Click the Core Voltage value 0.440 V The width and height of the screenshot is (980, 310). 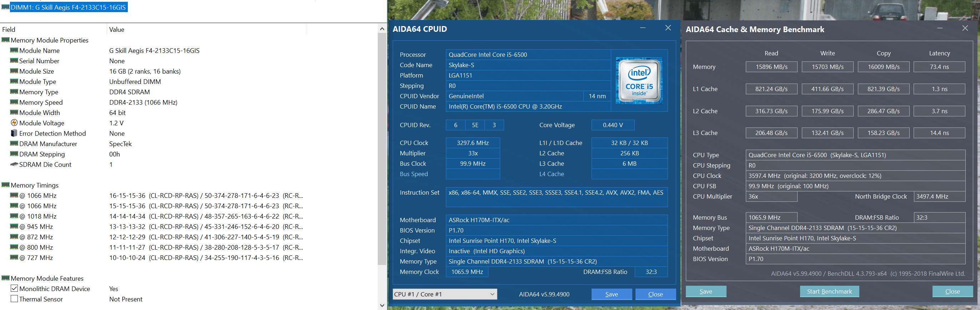613,125
